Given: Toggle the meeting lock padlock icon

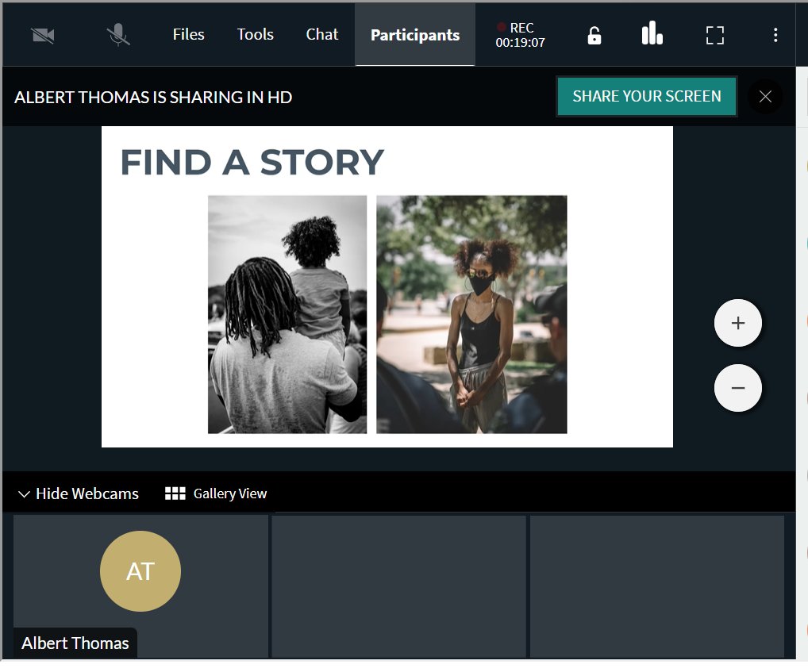Looking at the screenshot, I should coord(594,36).
